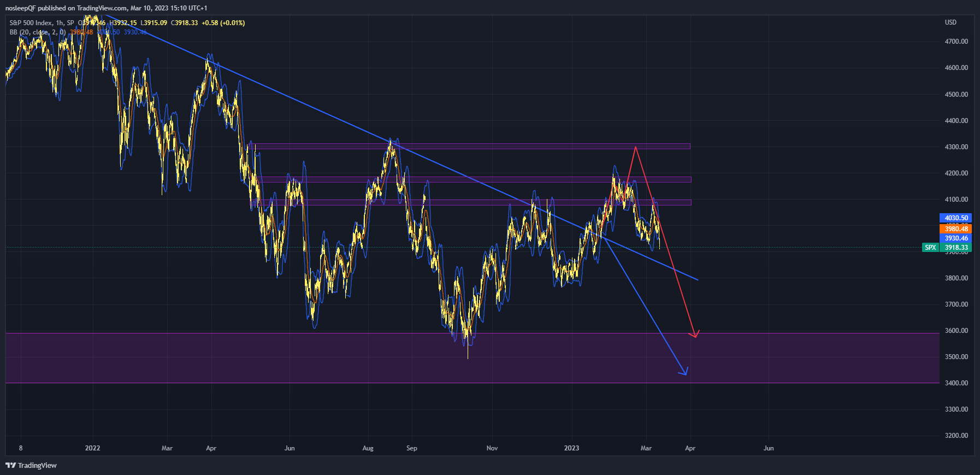Click the last Jun label on time axis
Screen dimensions: 980x475
(769, 448)
